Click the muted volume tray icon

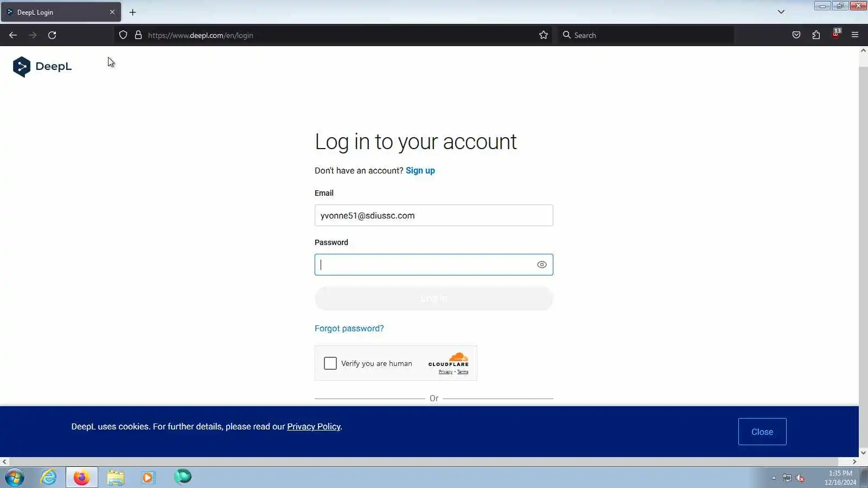(800, 478)
